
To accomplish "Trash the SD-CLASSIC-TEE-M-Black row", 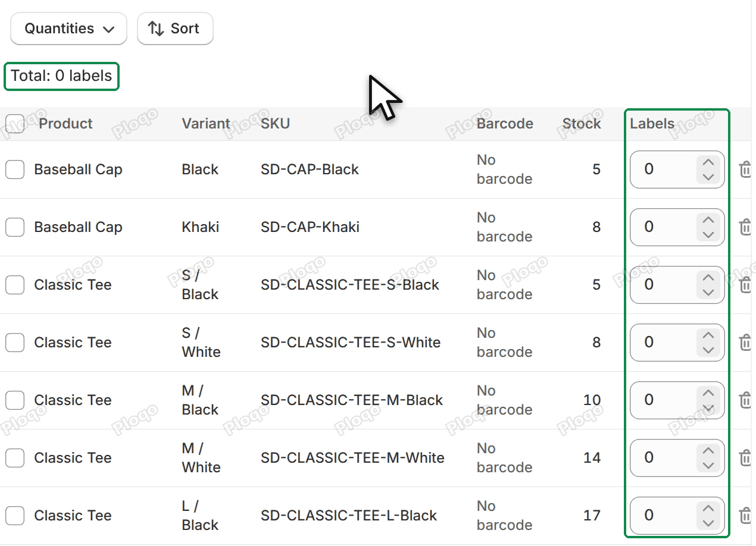I will tap(745, 400).
